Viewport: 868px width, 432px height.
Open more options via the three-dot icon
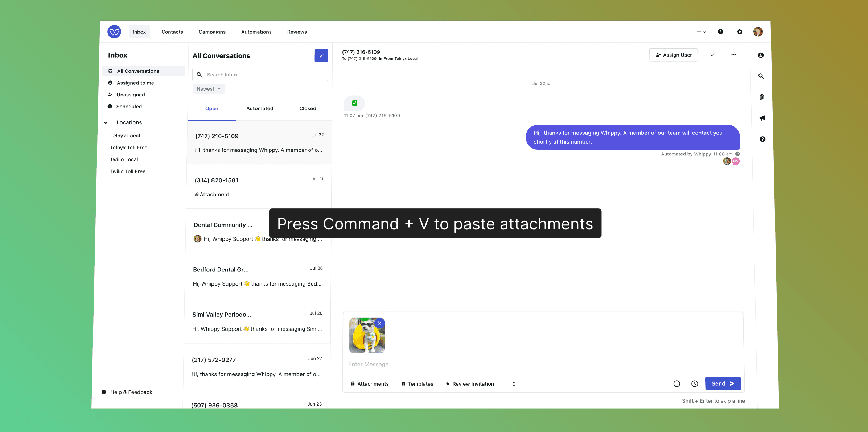(x=734, y=55)
